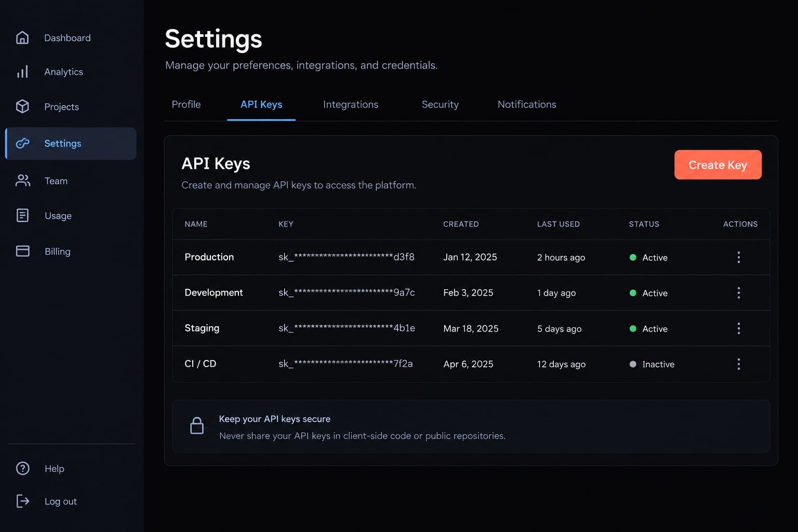Screen dimensions: 798x532
Task: Navigate to Analytics in sidebar
Action: 63,72
